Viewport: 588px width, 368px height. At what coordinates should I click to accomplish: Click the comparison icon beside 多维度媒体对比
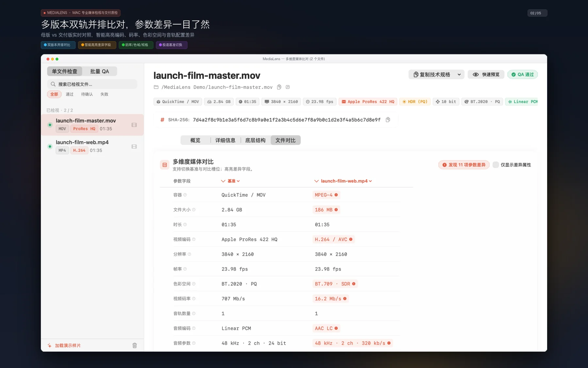pyautogui.click(x=165, y=165)
